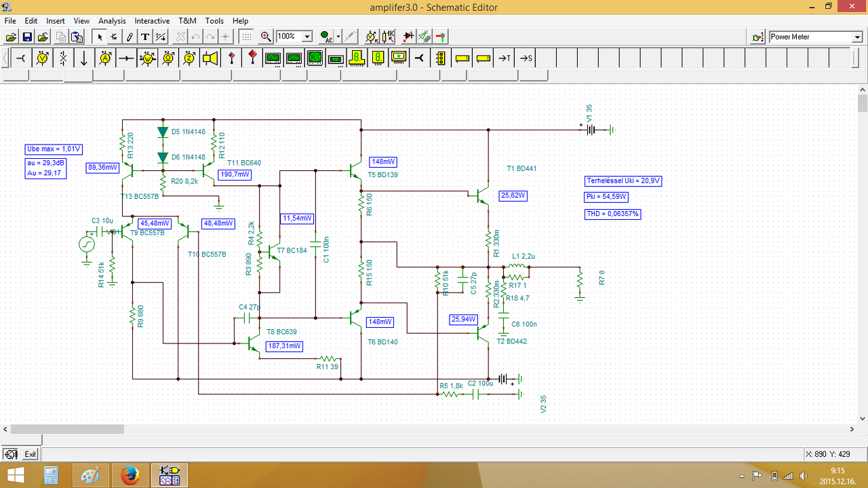Open the AC analysis mode dropdown arrow
Viewport: 868px width, 488px height.
coord(338,37)
